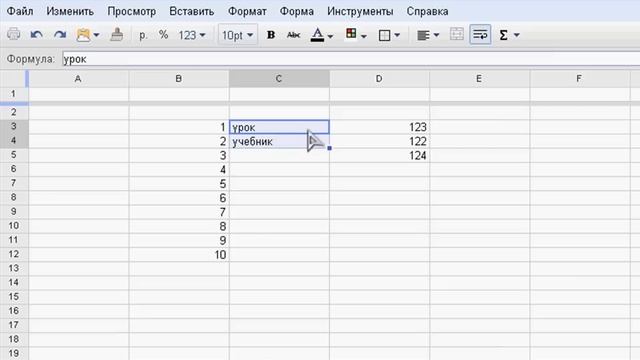The image size is (640, 360).
Task: Select column D header
Action: point(379,79)
